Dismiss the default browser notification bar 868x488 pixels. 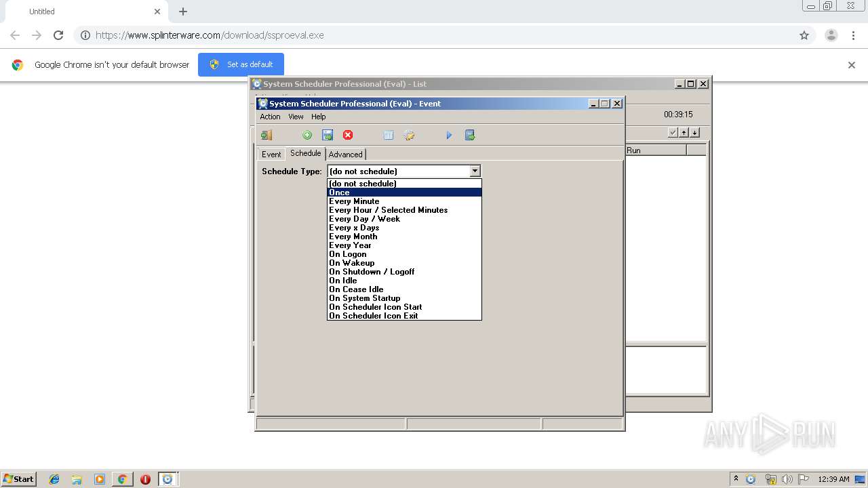[x=852, y=65]
